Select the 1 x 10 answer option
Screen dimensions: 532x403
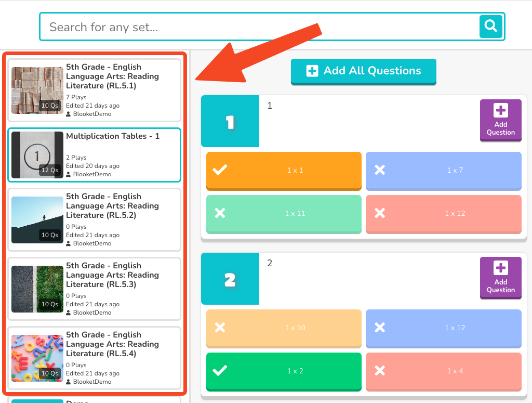tap(284, 328)
